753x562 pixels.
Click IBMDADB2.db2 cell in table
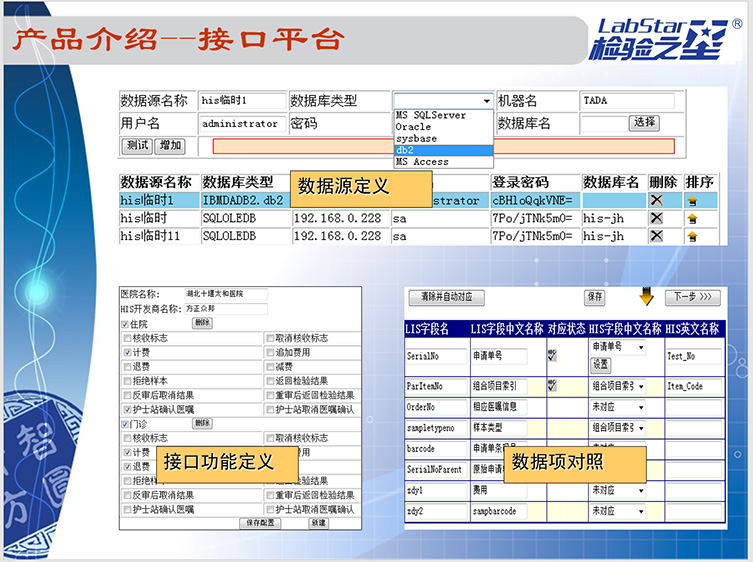click(x=245, y=200)
